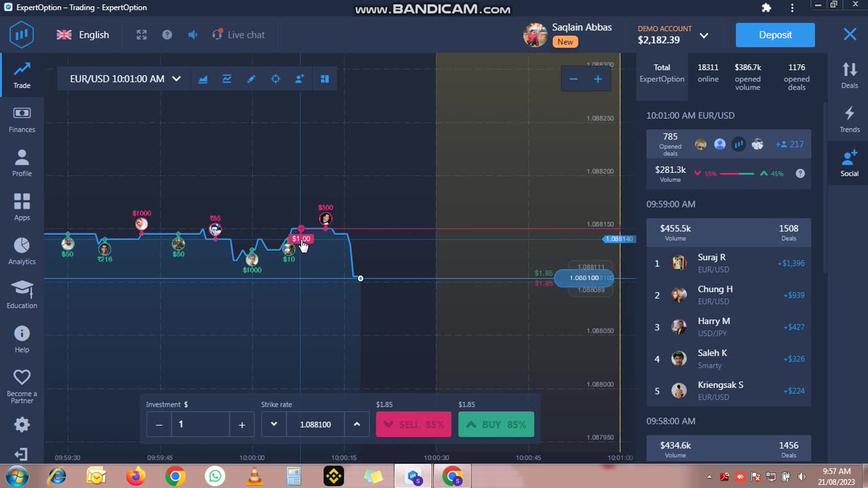This screenshot has width=868, height=488.
Task: Open the Social tab
Action: click(849, 163)
